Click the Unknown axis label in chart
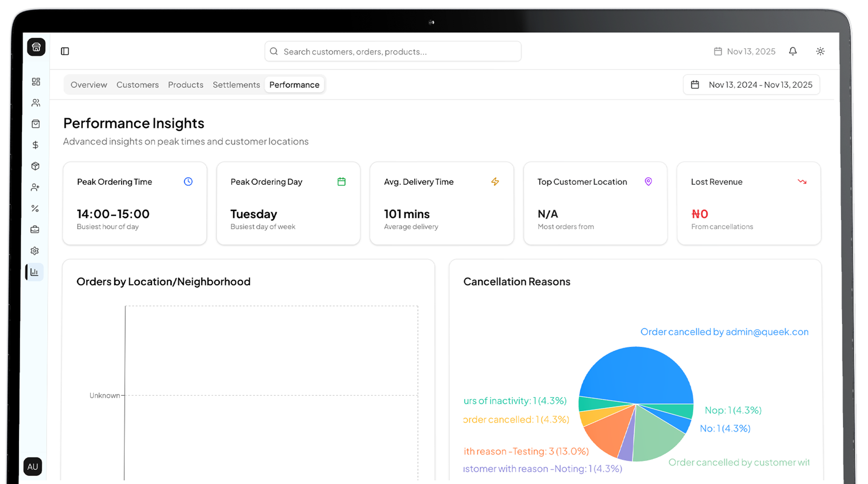This screenshot has height=484, width=868. pyautogui.click(x=105, y=395)
